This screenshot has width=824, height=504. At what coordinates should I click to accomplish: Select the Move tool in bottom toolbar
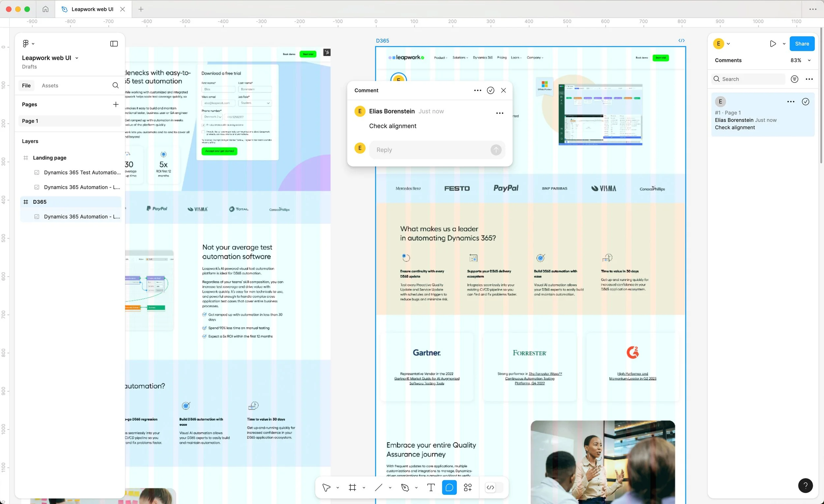[326, 488]
